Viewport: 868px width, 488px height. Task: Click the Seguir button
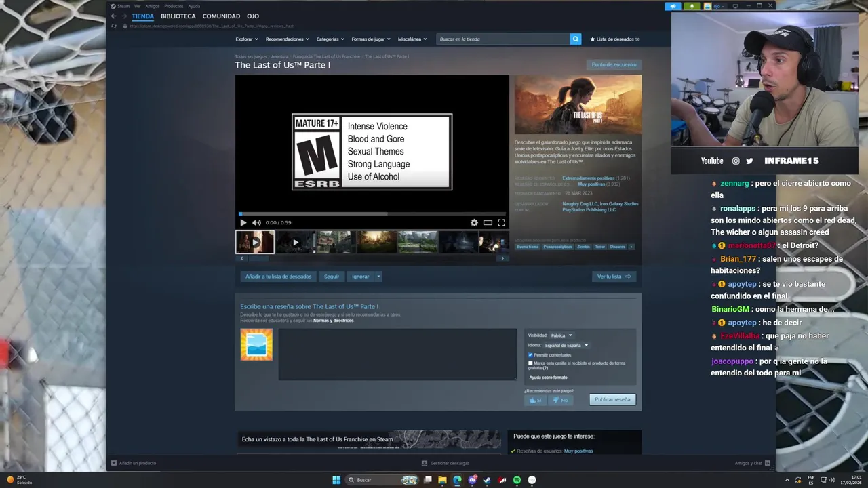click(x=332, y=277)
